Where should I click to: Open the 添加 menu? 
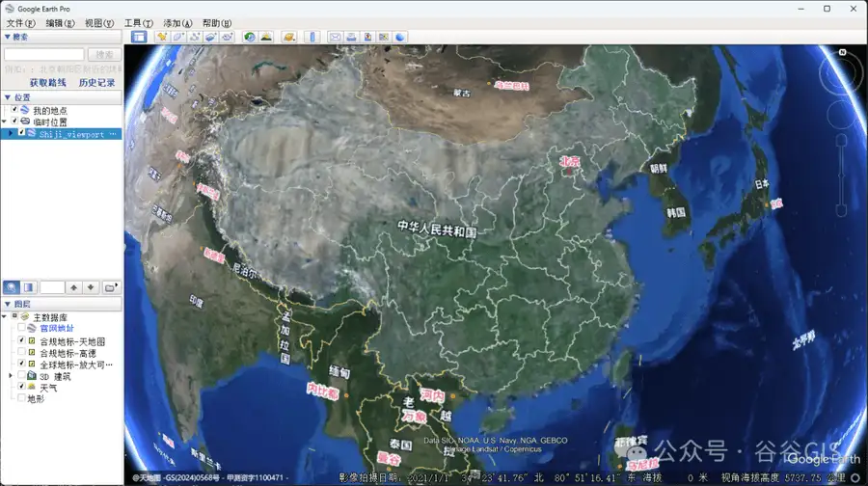(x=177, y=23)
